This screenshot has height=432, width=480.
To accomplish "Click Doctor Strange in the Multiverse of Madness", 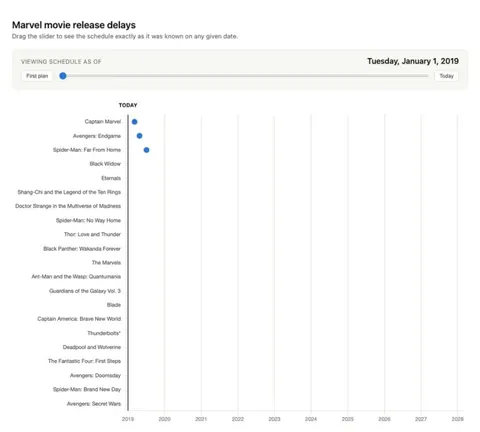I will [68, 206].
